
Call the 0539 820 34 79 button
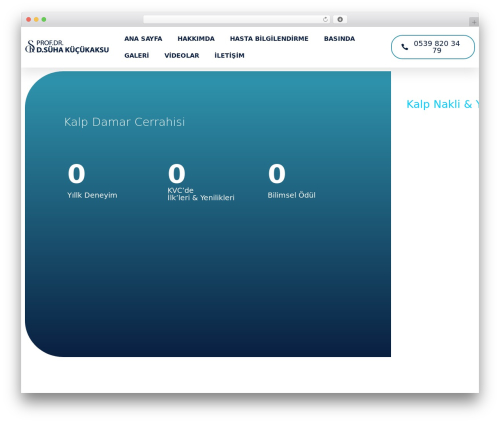(x=433, y=47)
